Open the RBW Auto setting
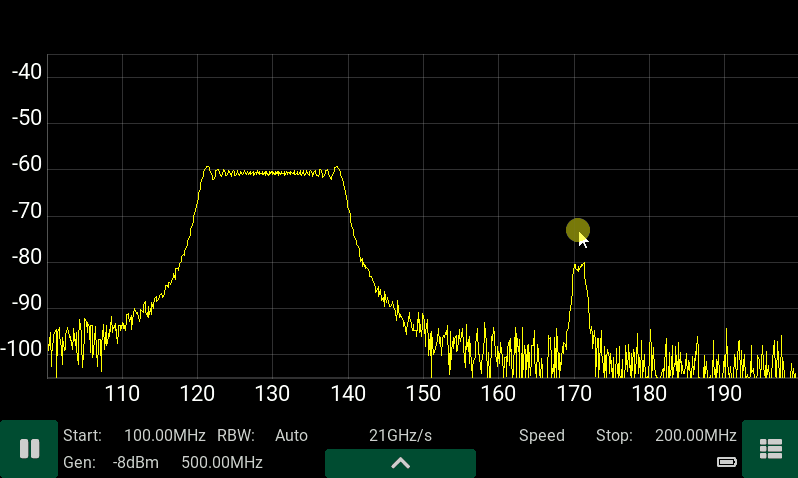Image resolution: width=798 pixels, height=478 pixels. [x=291, y=436]
